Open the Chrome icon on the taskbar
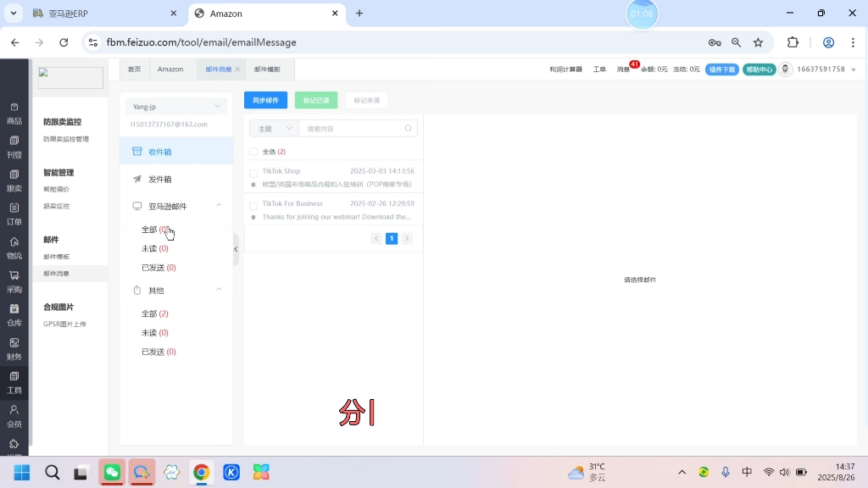Screen dimensions: 868x488 pos(201,472)
